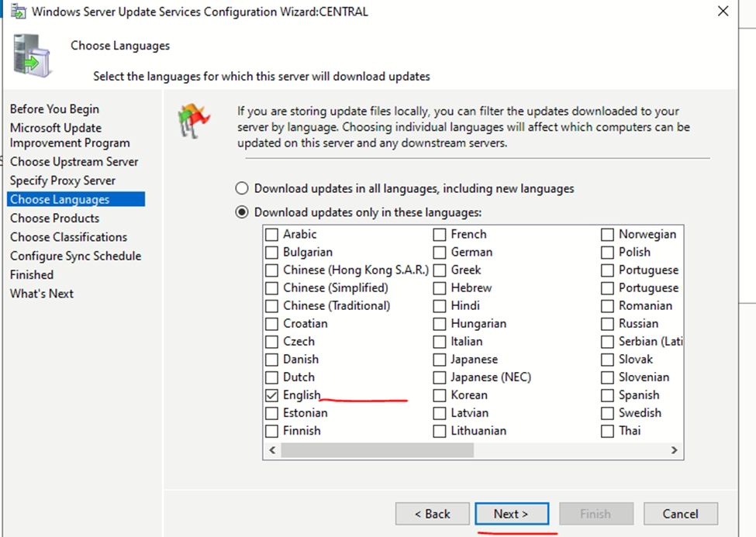The height and width of the screenshot is (537, 756).
Task: Close the configuration wizard window
Action: point(723,12)
